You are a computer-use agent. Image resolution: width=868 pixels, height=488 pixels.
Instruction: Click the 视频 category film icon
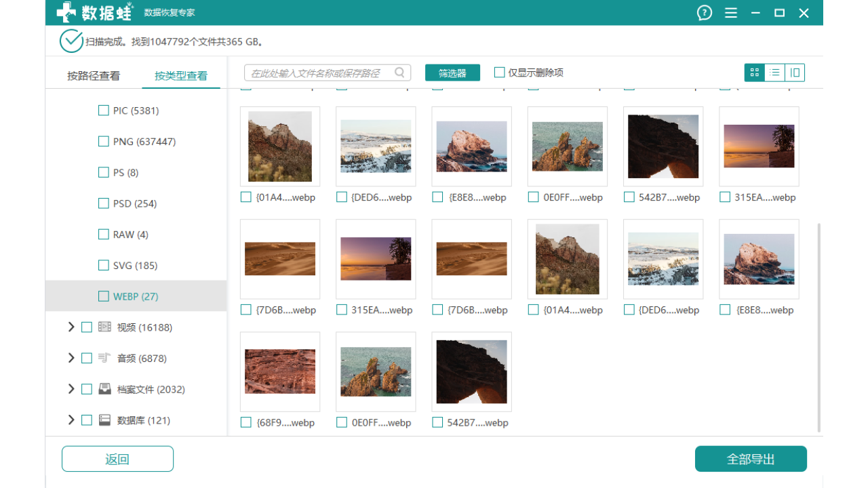[x=104, y=327]
